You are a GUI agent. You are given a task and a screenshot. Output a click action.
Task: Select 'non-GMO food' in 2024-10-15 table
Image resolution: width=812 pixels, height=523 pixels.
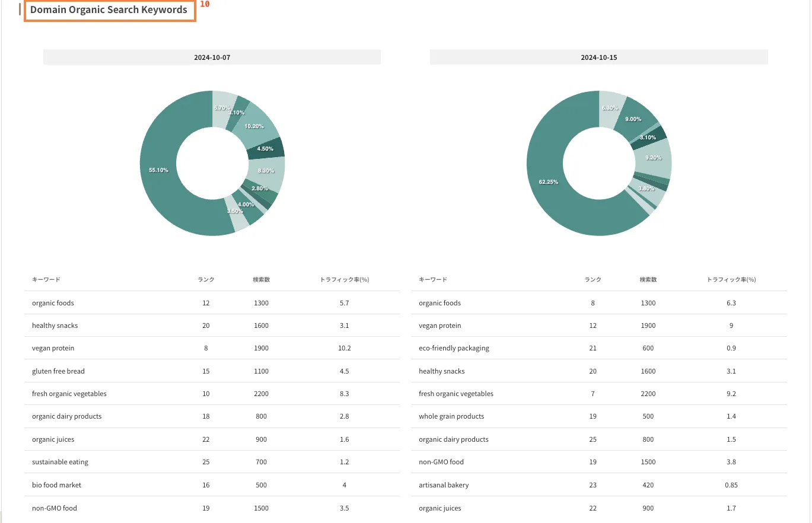click(x=441, y=462)
